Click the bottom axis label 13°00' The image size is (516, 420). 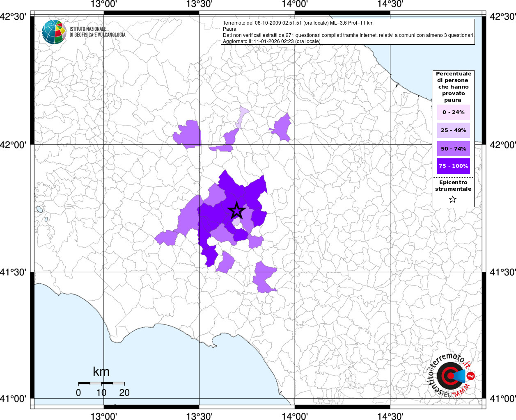click(104, 416)
